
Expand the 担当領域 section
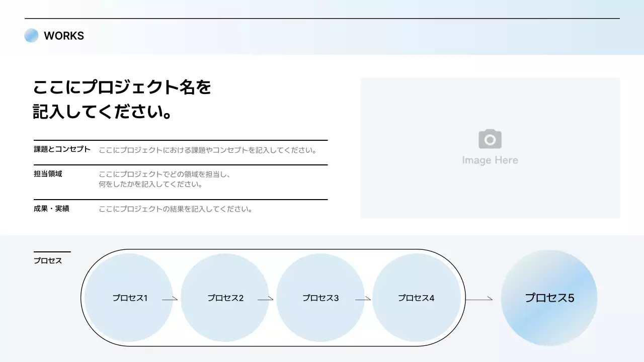pos(48,174)
